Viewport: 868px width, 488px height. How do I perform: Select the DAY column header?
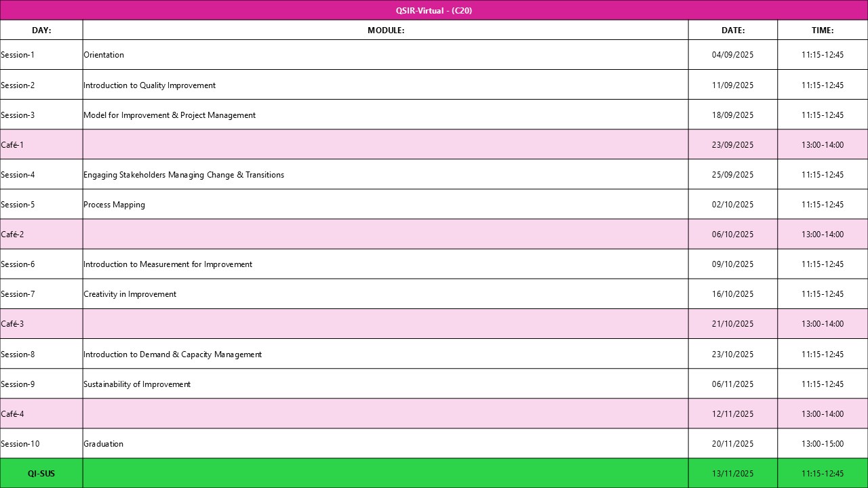coord(41,30)
